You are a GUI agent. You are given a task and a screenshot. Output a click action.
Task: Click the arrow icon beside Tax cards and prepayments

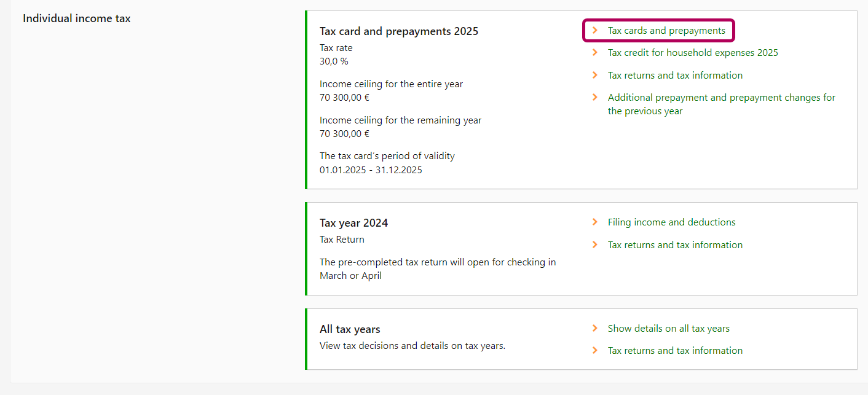(594, 30)
